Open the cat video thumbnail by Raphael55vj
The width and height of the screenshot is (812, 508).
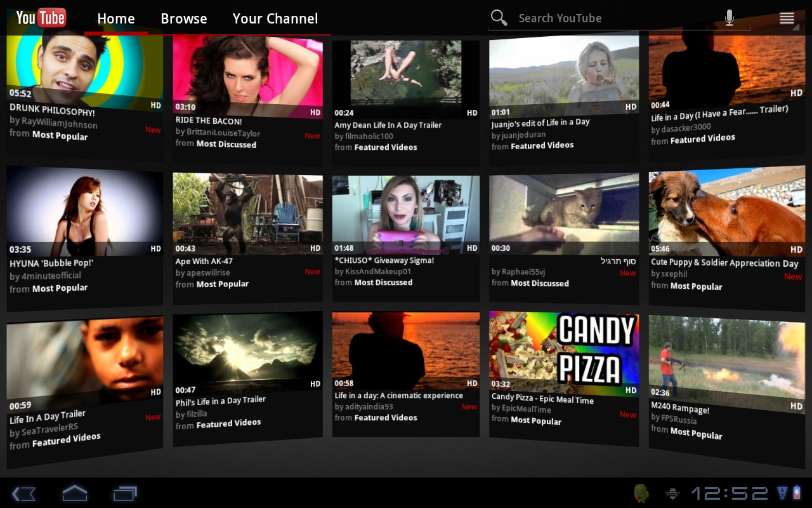[564, 214]
